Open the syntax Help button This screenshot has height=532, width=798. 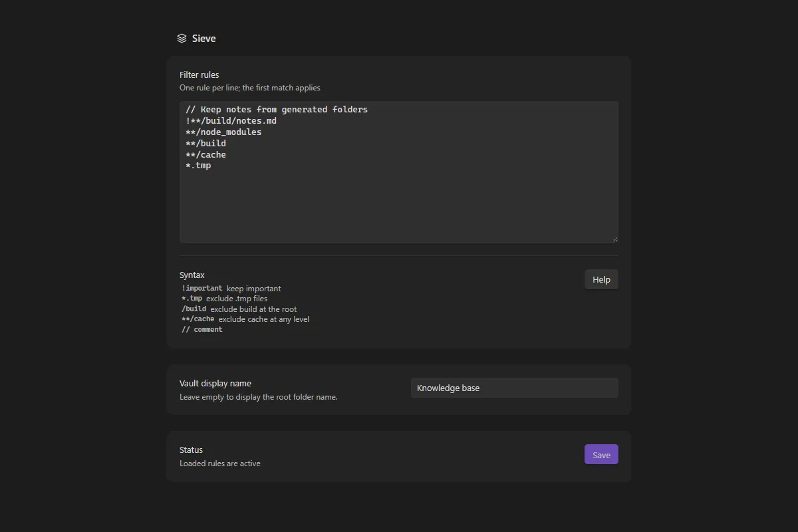pos(601,279)
